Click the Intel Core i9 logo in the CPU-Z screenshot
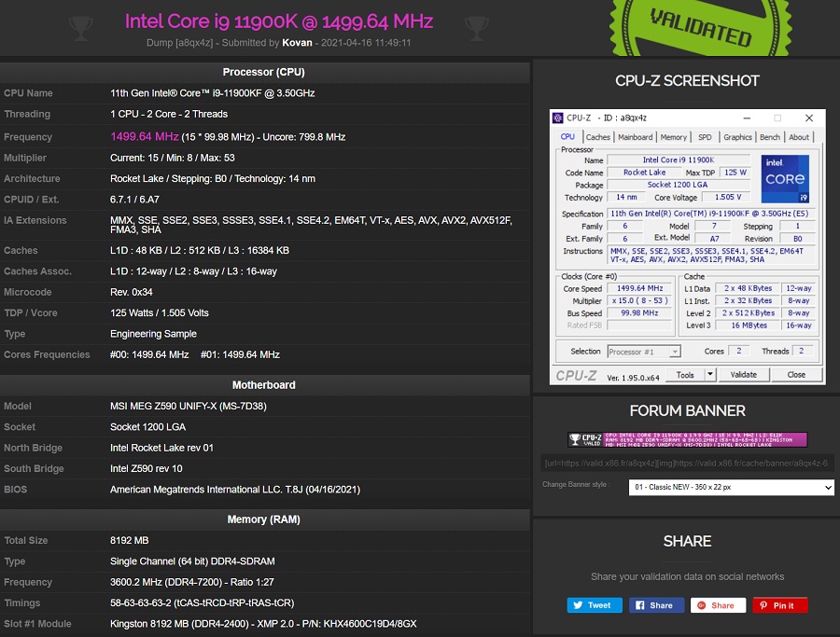 click(785, 179)
